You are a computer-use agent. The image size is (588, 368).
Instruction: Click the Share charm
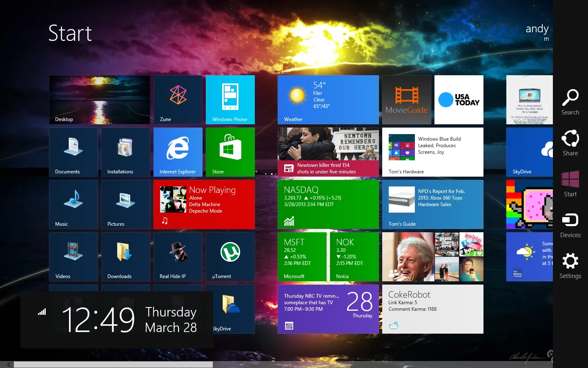click(570, 143)
